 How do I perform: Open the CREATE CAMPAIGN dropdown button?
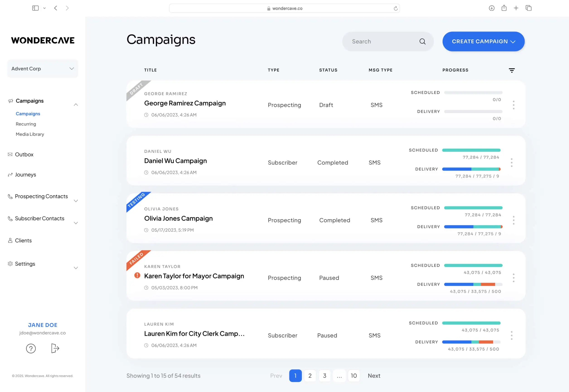[483, 41]
